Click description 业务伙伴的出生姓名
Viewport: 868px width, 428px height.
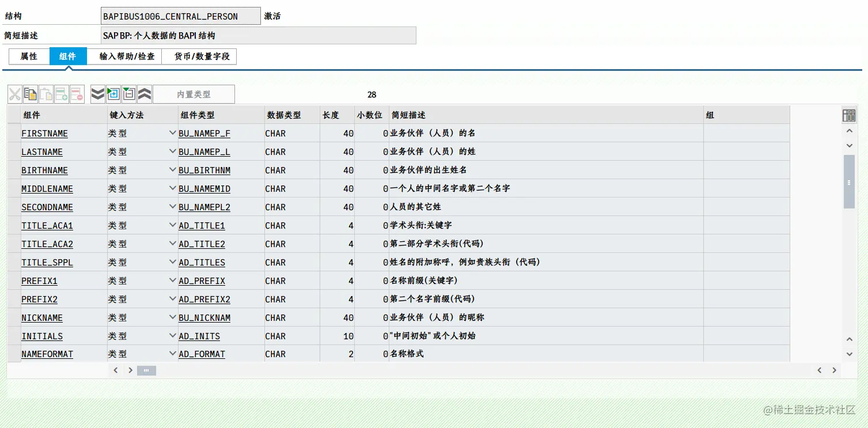click(x=428, y=170)
